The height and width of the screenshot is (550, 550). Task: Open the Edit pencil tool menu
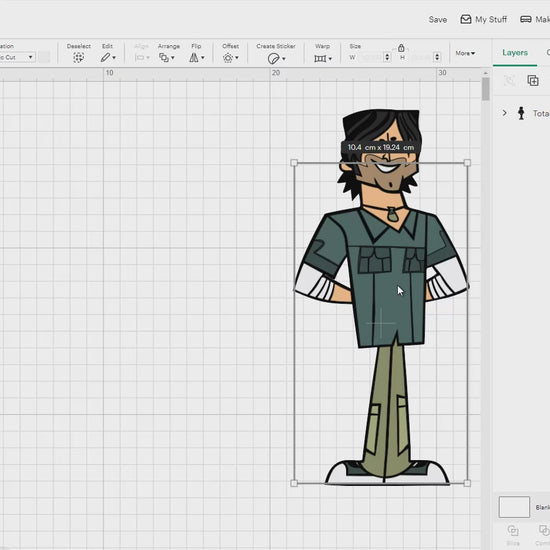click(108, 58)
